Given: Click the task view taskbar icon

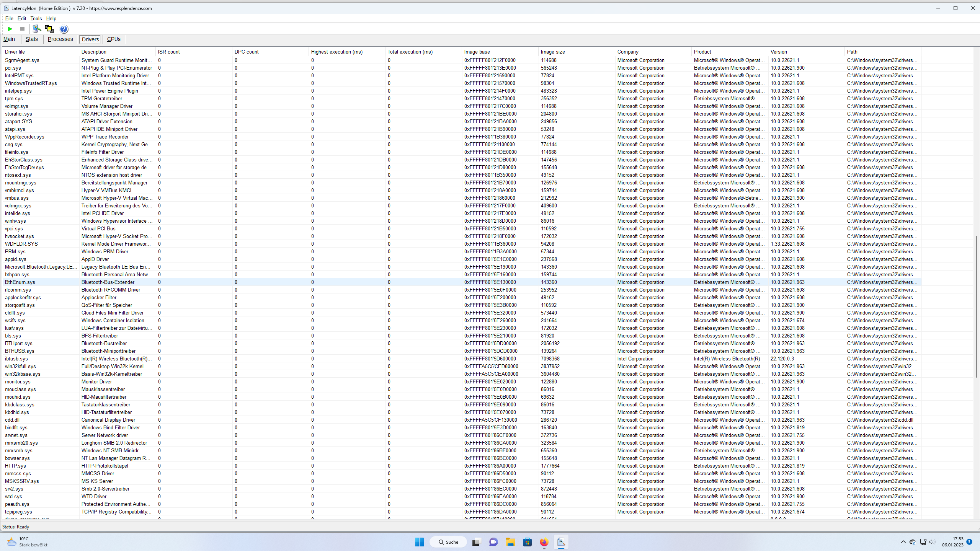Looking at the screenshot, I should 476,542.
